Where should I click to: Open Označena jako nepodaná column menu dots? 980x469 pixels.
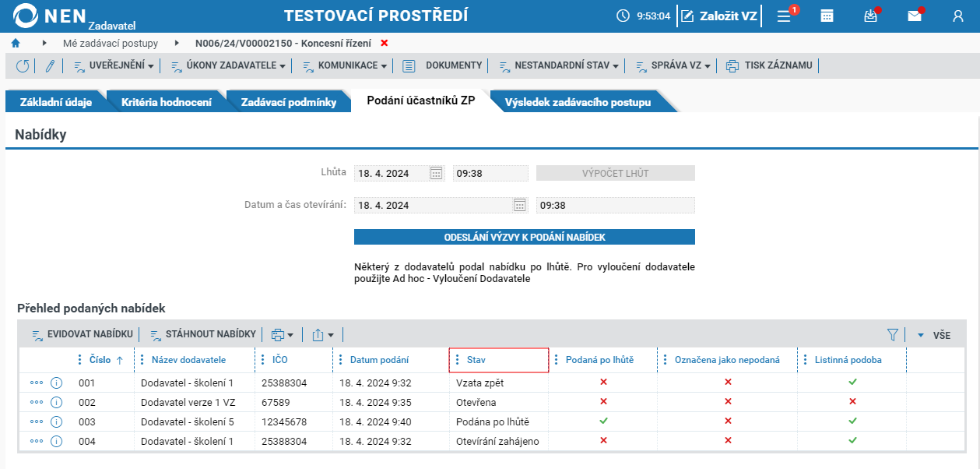point(665,360)
